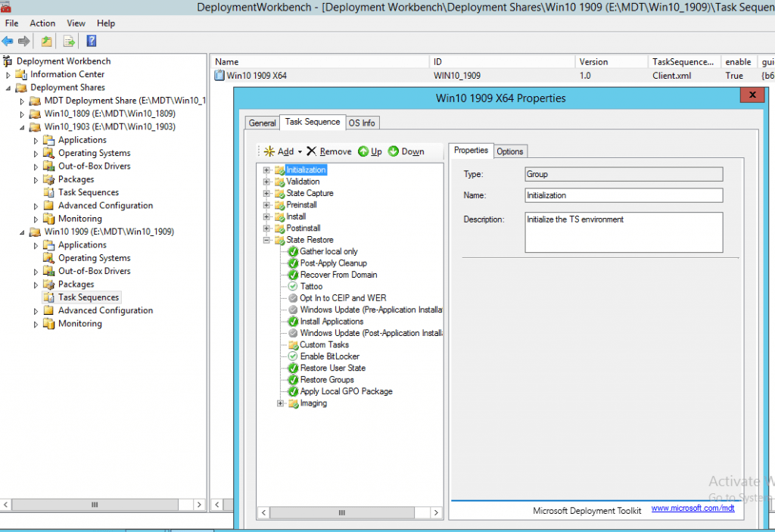Image resolution: width=775 pixels, height=532 pixels.
Task: Click the Name input field
Action: click(x=624, y=195)
